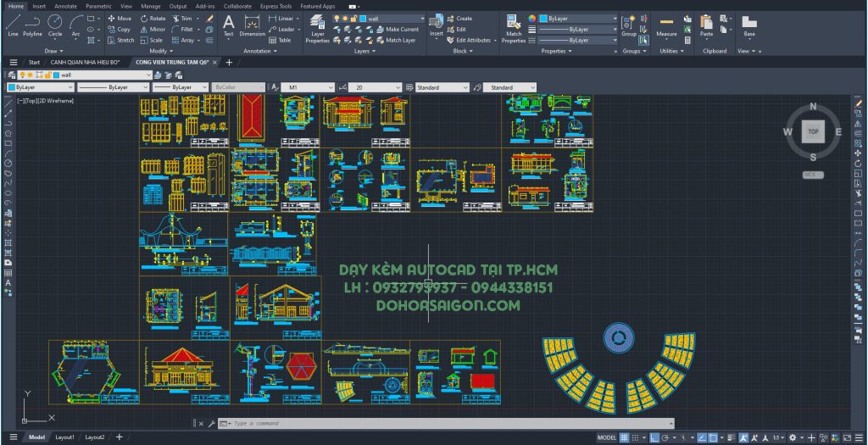Add a new drawing tab with plus
This screenshot has width=868, height=445.
coord(229,63)
